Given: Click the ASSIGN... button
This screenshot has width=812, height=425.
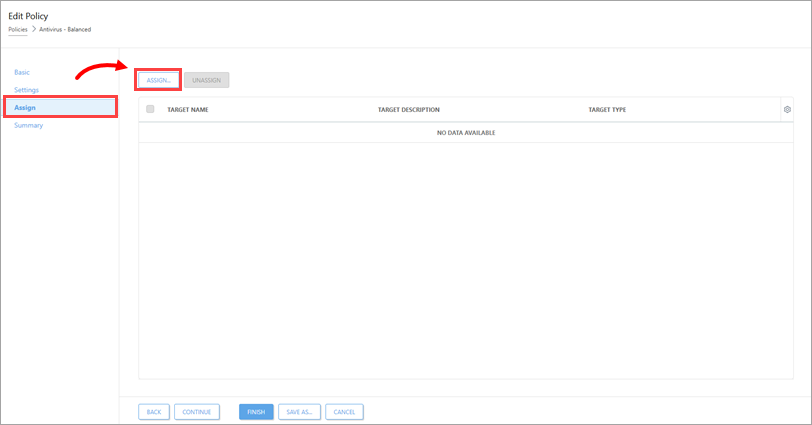Looking at the screenshot, I should click(158, 80).
